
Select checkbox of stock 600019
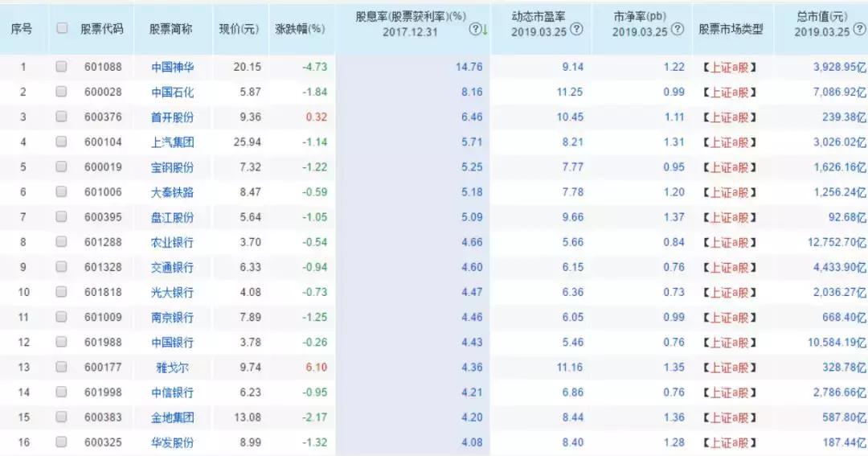click(61, 166)
